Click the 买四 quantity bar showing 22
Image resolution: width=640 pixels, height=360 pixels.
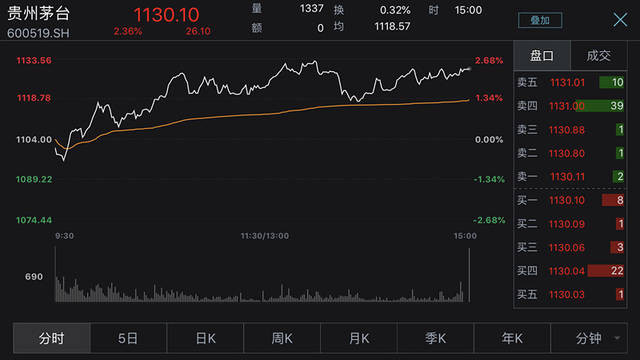tap(606, 271)
